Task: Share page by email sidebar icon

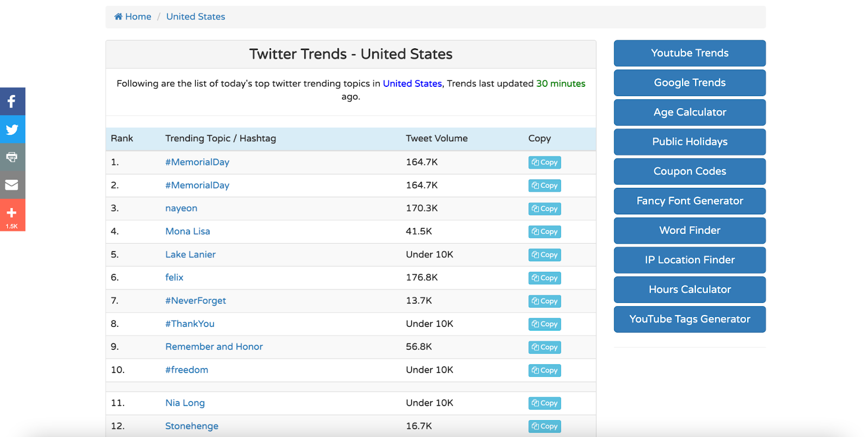Action: [12, 185]
